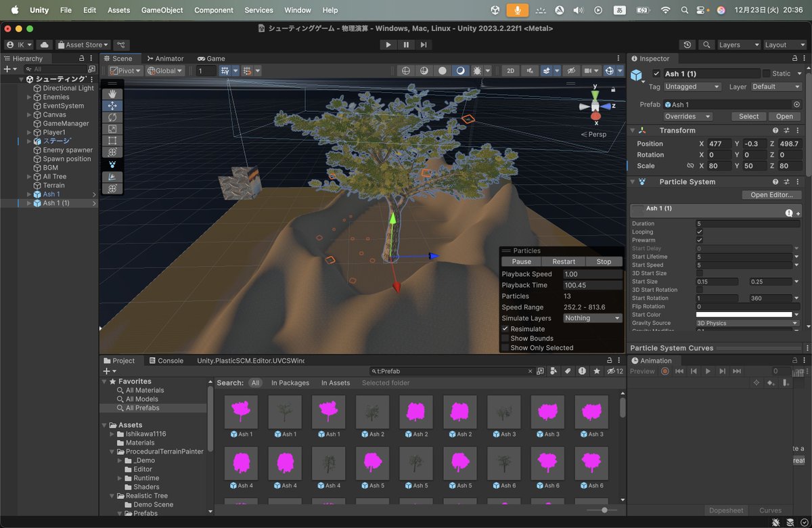Open the global search magnifier icon
The image size is (812, 528).
(706, 45)
